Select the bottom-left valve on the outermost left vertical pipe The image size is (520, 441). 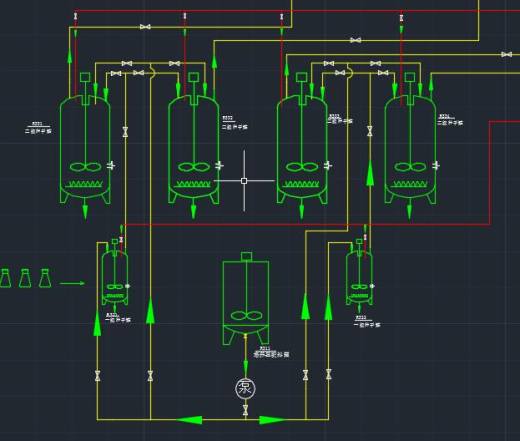pos(97,376)
